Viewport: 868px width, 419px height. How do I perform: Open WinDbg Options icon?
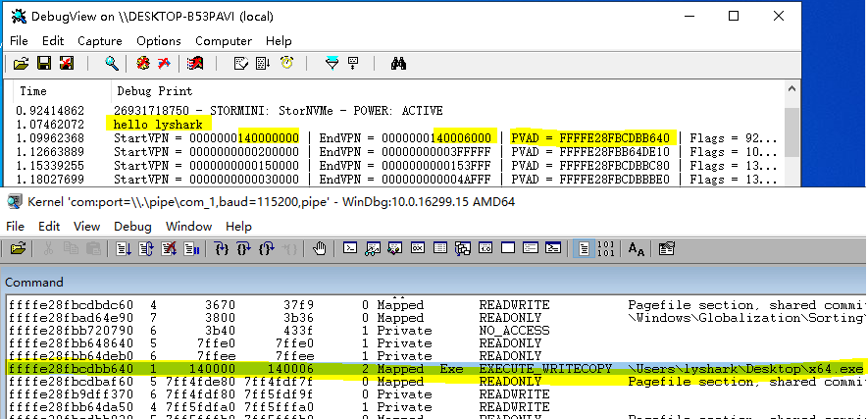pyautogui.click(x=667, y=248)
